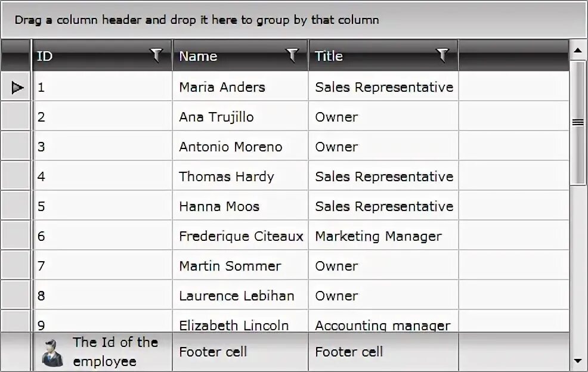Select the Maria Anders cell
The image size is (588, 372).
tap(222, 87)
